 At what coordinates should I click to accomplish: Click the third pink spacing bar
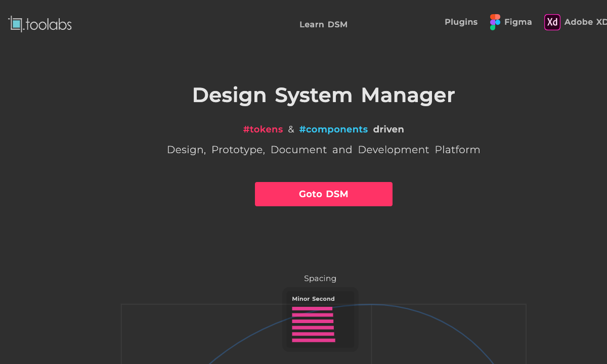click(x=313, y=321)
